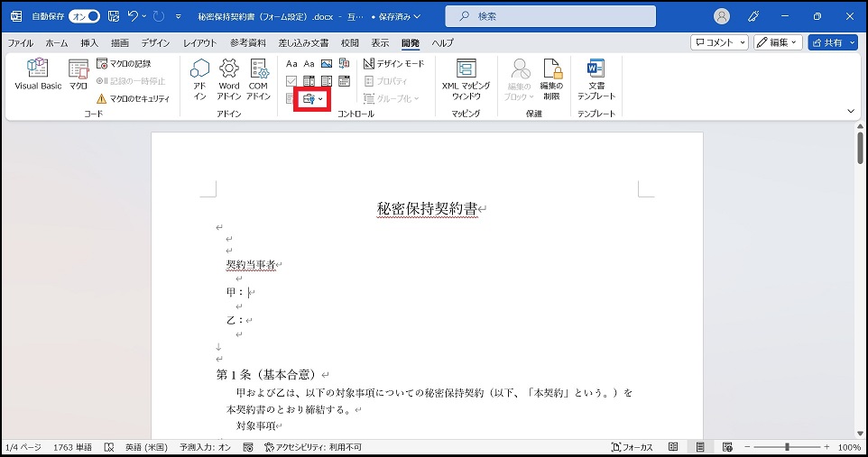Image resolution: width=868 pixels, height=457 pixels.
Task: Insert checkbox content control
Action: point(291,81)
